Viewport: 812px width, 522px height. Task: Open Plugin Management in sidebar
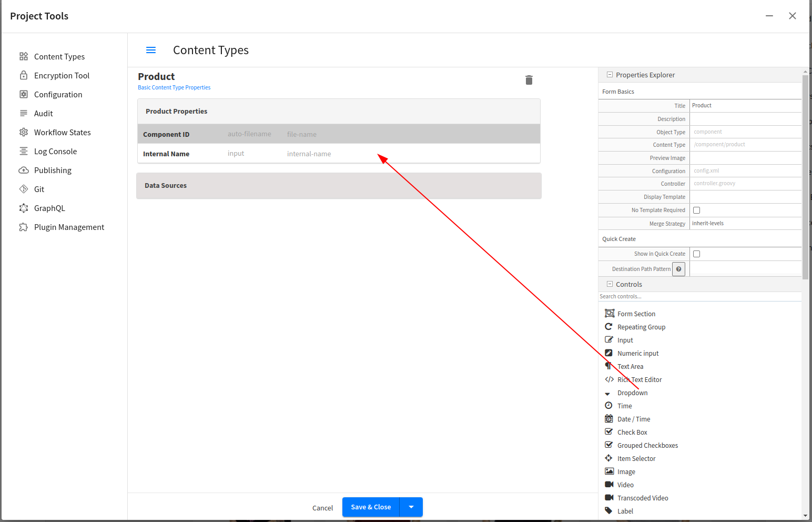[69, 227]
